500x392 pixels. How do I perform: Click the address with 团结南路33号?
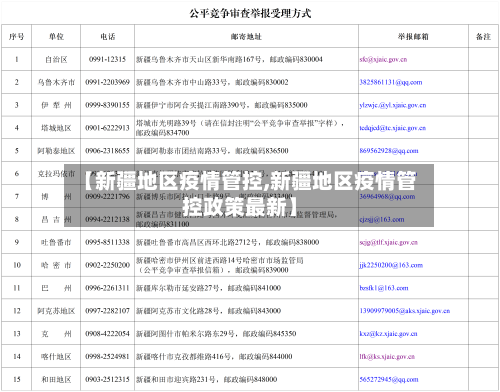coord(212,151)
